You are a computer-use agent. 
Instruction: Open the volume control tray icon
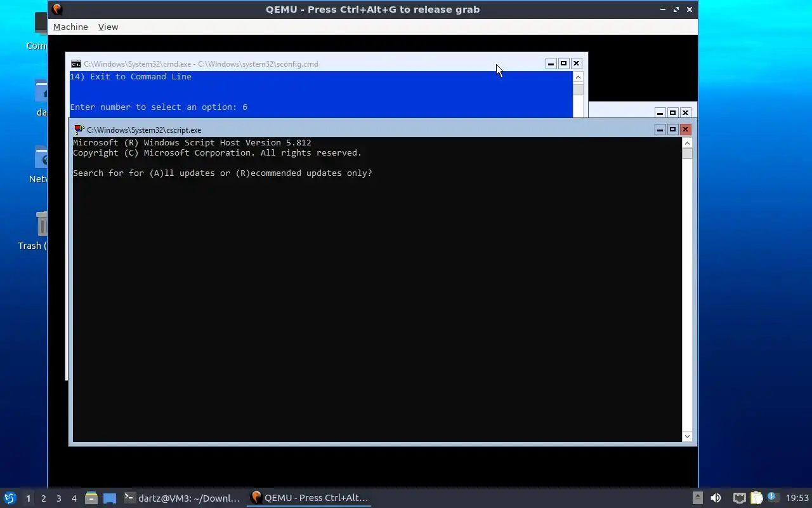coord(716,498)
